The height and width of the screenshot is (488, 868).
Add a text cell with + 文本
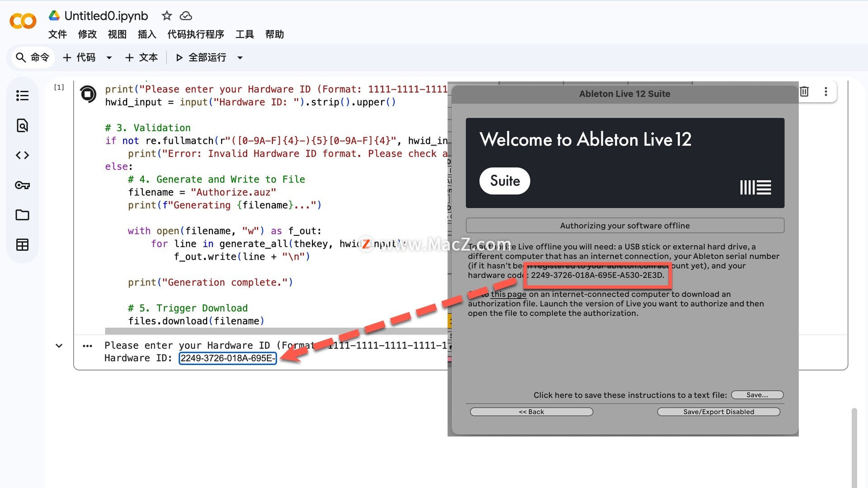tap(142, 57)
